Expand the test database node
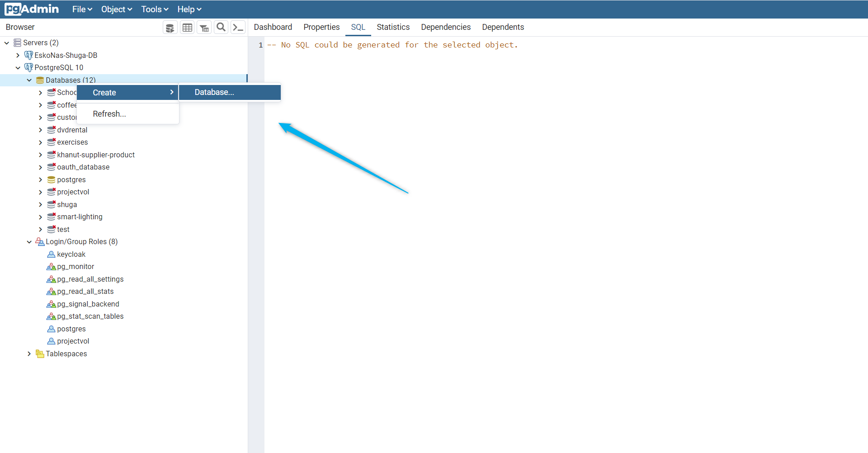 [41, 229]
